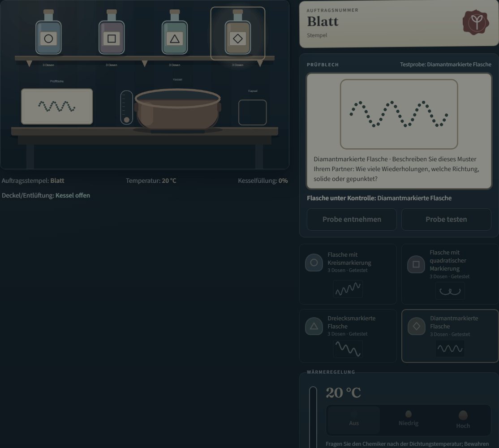Screen dimensions: 499x448
Task: Click the 'Dreiecksmarkierte Flasche' card title
Action: [351, 322]
